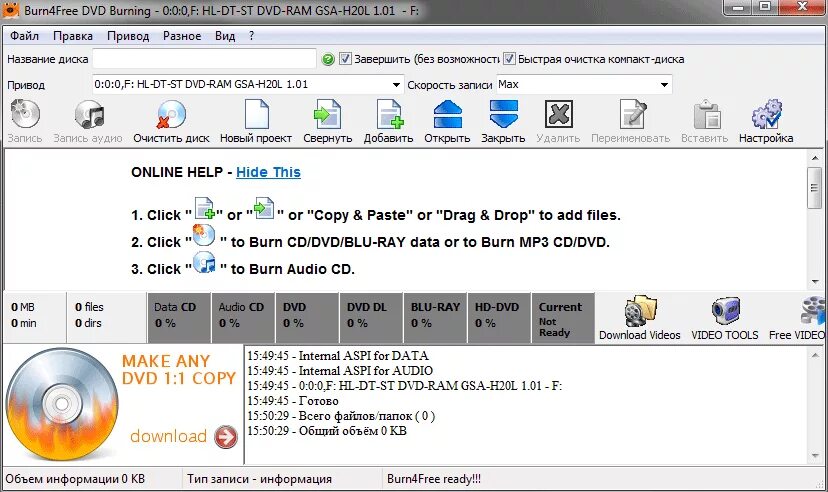Click MAKE ANY DVD 1:1 COPY banner text
The width and height of the screenshot is (828, 492).
[178, 370]
